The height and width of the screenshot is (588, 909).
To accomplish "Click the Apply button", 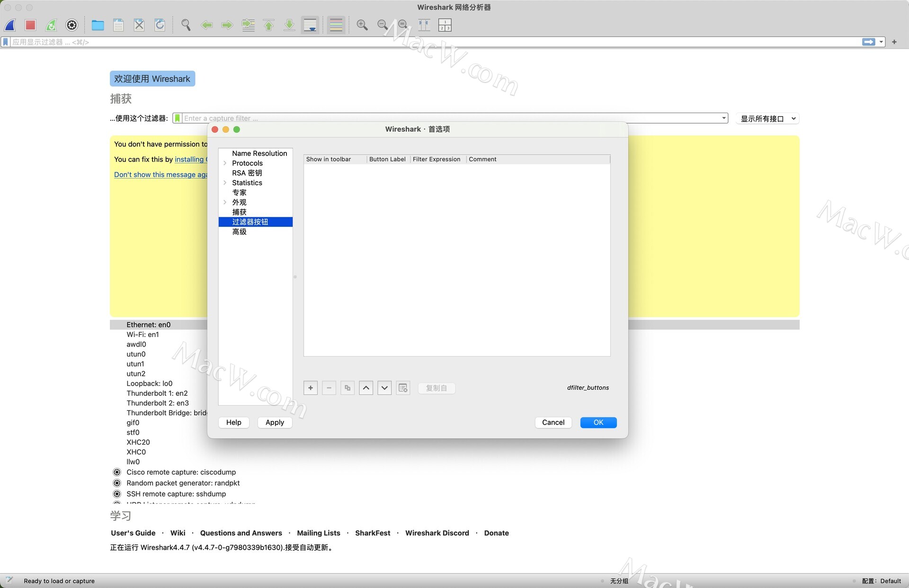I will [x=275, y=422].
